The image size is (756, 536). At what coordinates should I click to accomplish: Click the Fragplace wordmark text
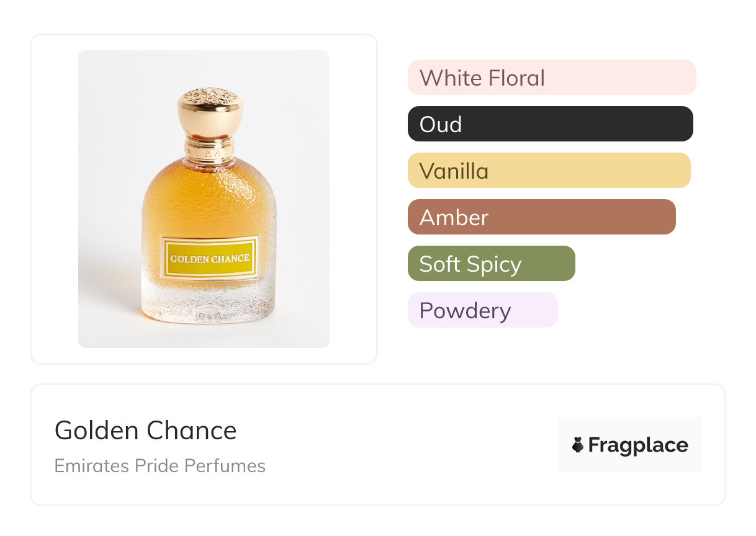point(638,445)
